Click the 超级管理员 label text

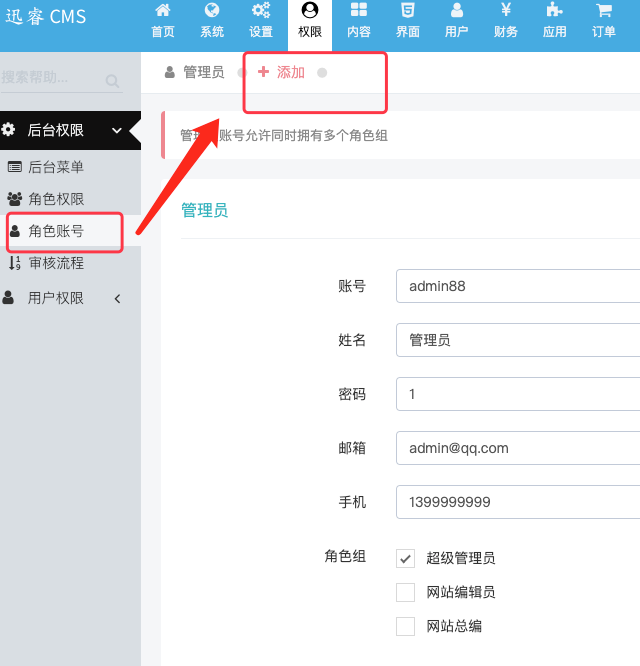pos(461,558)
